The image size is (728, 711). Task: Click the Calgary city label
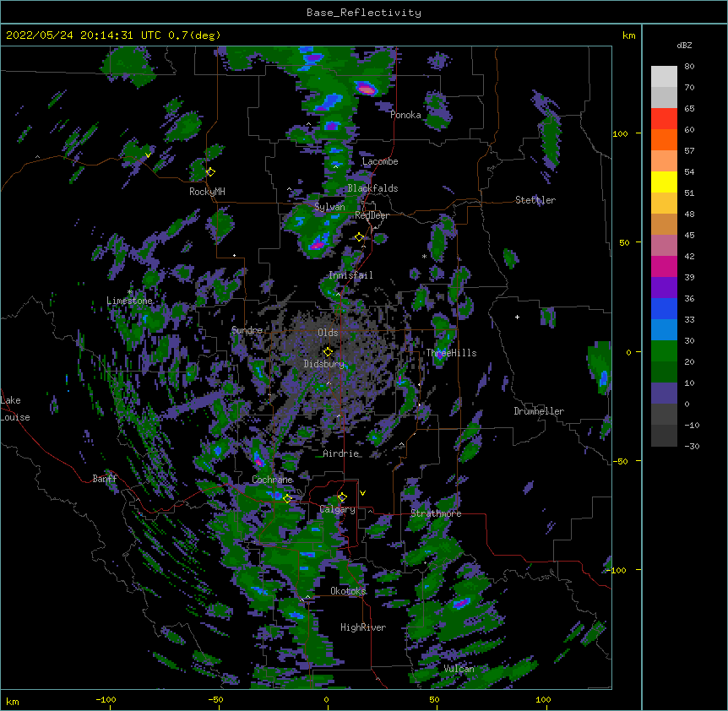coord(337,509)
